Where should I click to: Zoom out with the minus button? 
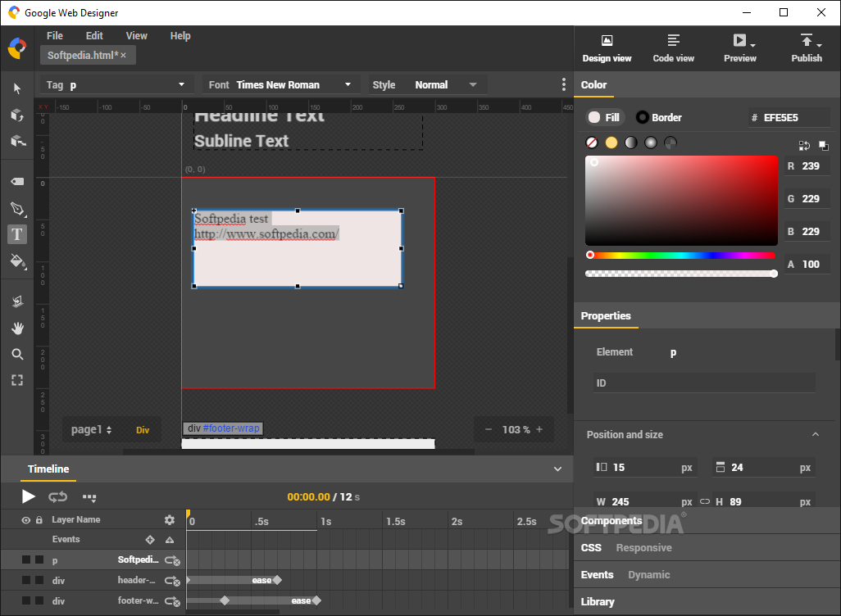pos(488,429)
